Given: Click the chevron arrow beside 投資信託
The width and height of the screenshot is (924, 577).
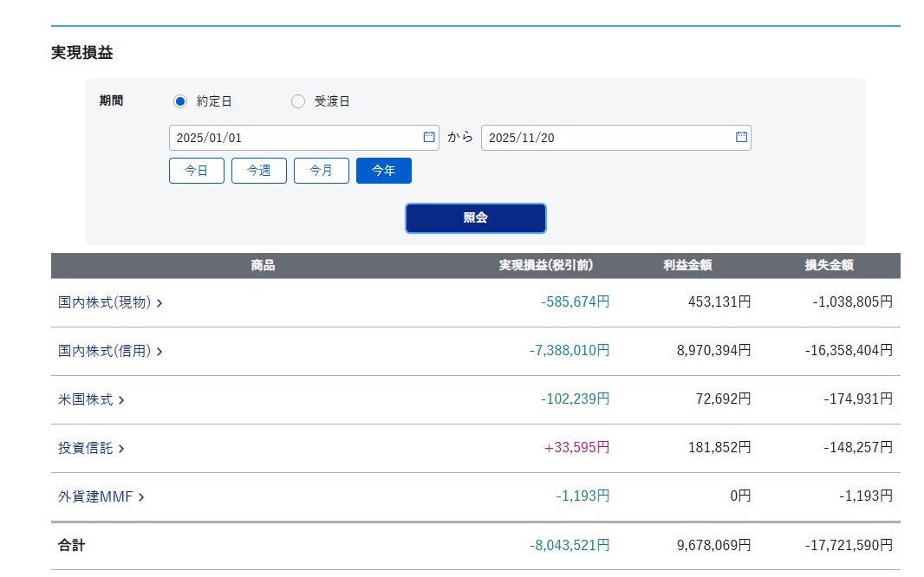Looking at the screenshot, I should coord(121,449).
